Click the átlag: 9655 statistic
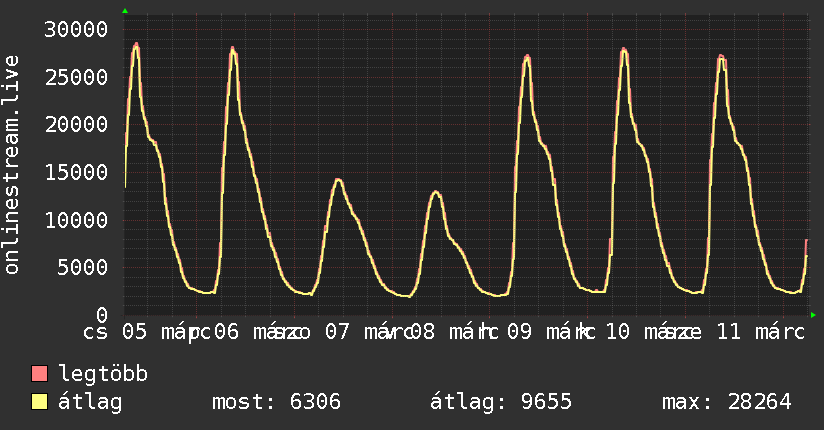The image size is (824, 430). point(501,402)
